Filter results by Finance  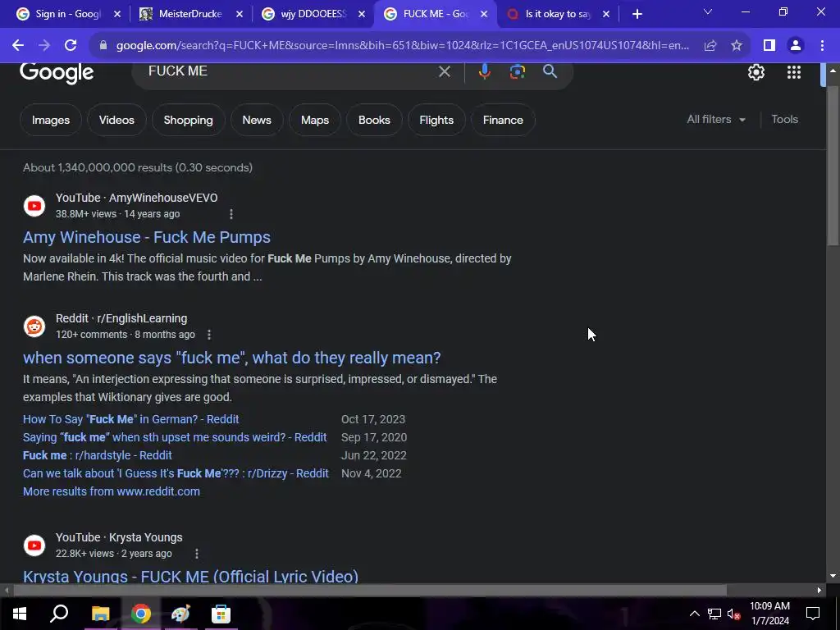point(503,120)
